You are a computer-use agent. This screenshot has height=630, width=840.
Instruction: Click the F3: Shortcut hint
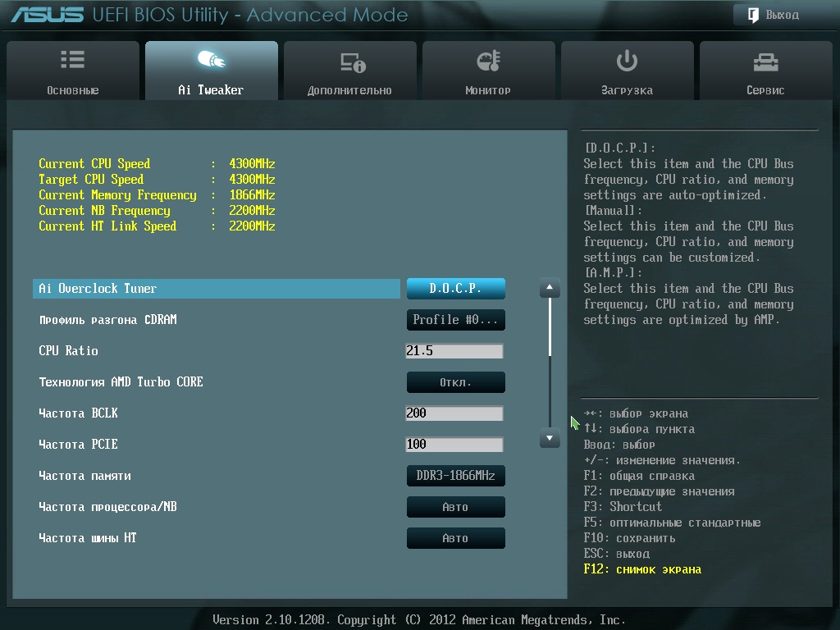pyautogui.click(x=623, y=507)
